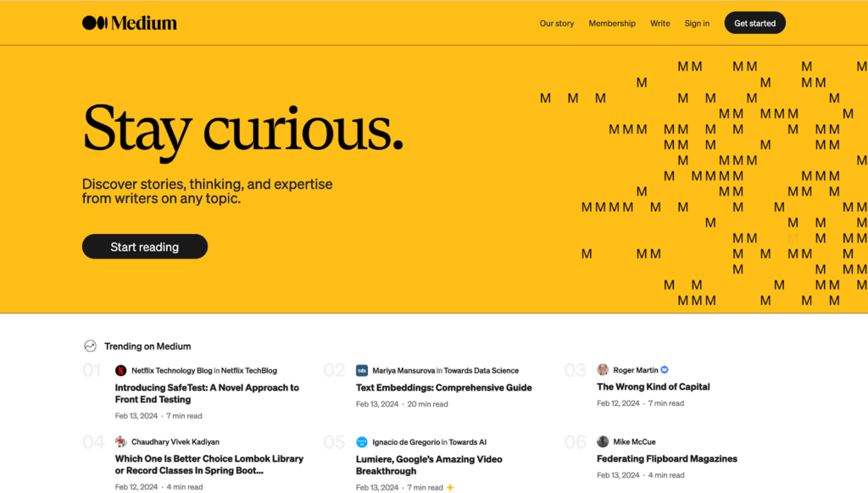Click author name Netflix Technology Blog
868x493 pixels.
point(171,371)
